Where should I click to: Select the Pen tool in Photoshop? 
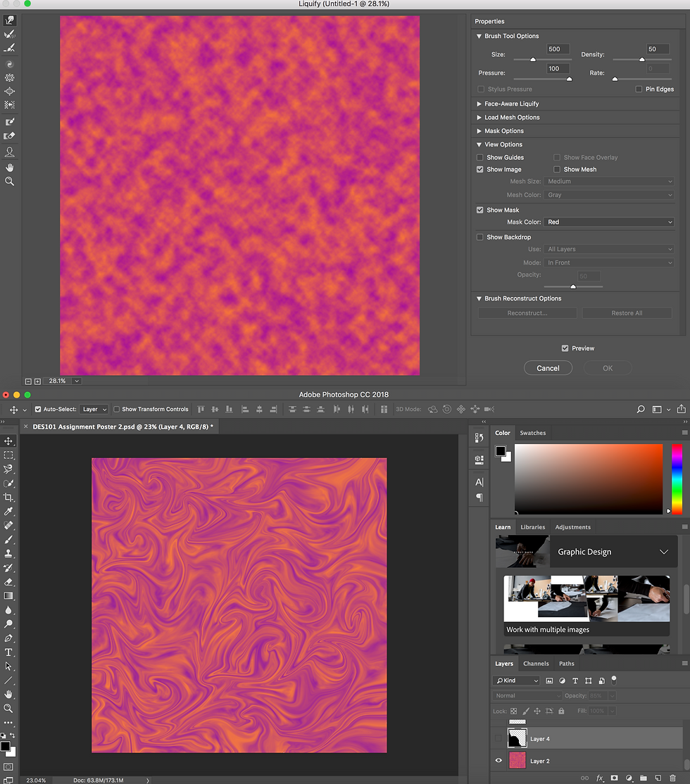[x=8, y=638]
